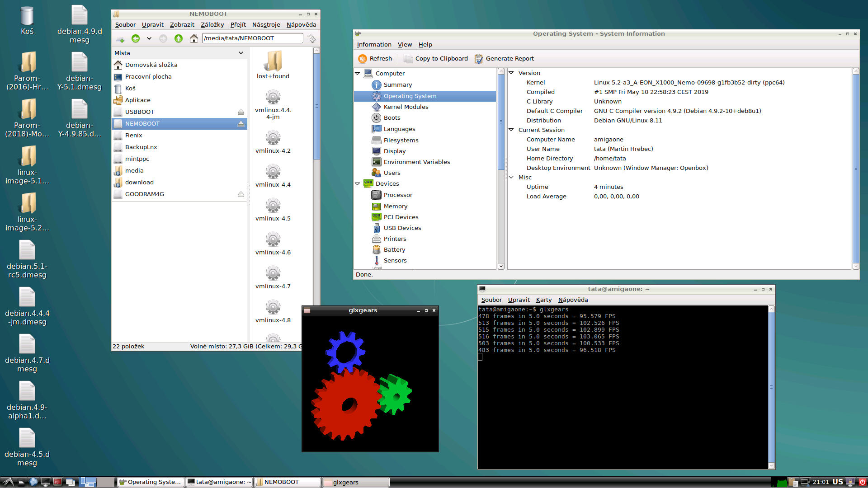Screen dimensions: 868x488
Task: Open the Karty menu in terminal
Action: 543,300
